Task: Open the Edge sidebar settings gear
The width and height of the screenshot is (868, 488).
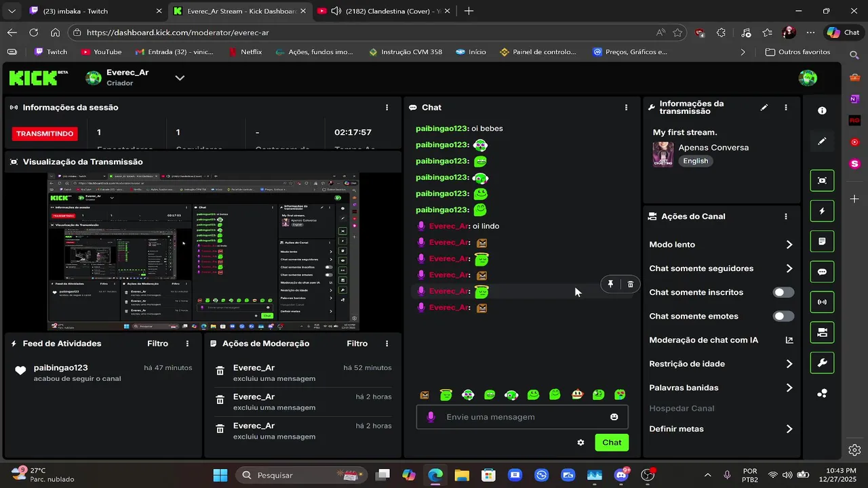Action: pos(854,450)
